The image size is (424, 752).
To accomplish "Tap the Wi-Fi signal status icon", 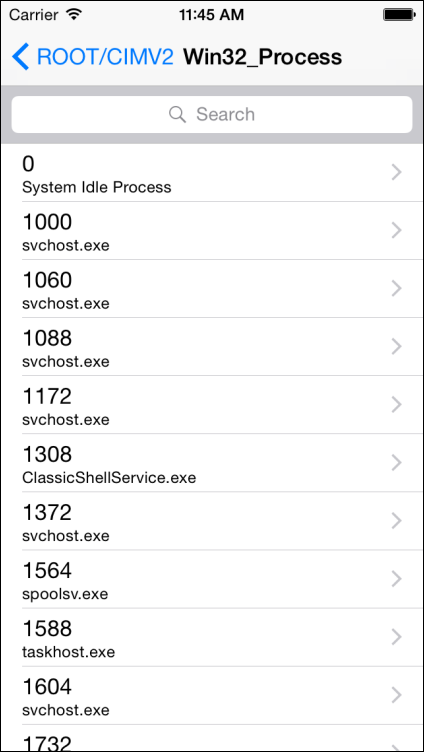I will click(x=74, y=15).
